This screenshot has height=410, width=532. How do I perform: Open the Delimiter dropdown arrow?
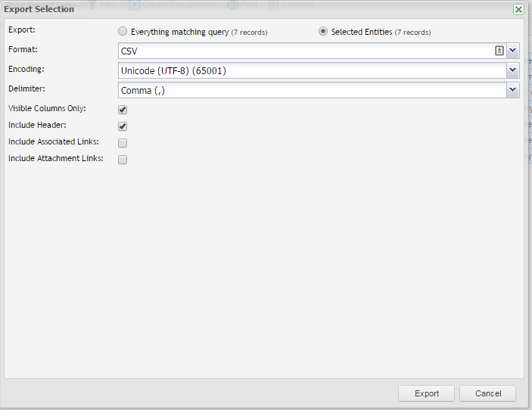pos(513,90)
